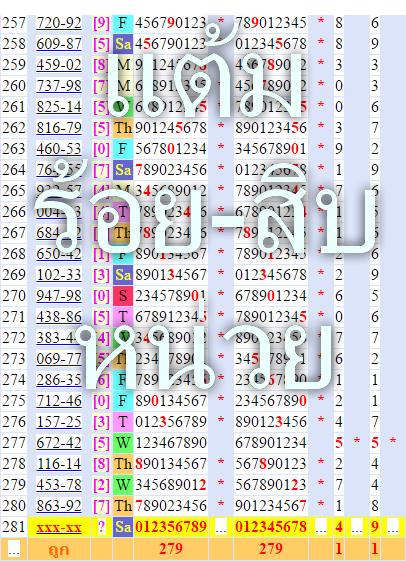406x561 pixels.
Task: Open the 460-53 result link
Action: 59,149
